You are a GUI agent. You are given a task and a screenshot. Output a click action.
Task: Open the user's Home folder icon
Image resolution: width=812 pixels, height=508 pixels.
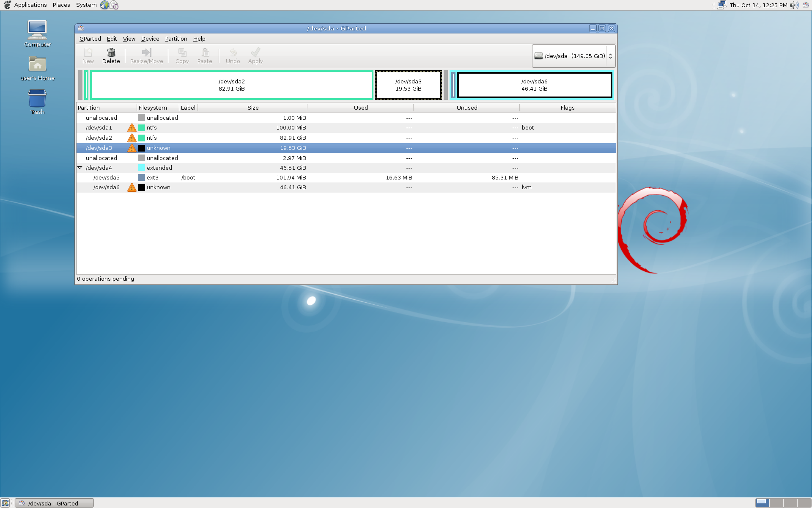37,64
